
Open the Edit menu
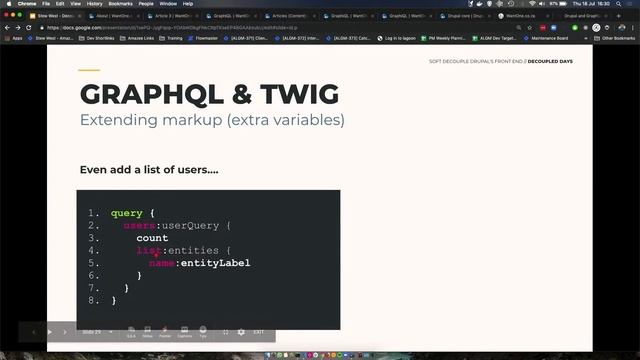point(60,4)
